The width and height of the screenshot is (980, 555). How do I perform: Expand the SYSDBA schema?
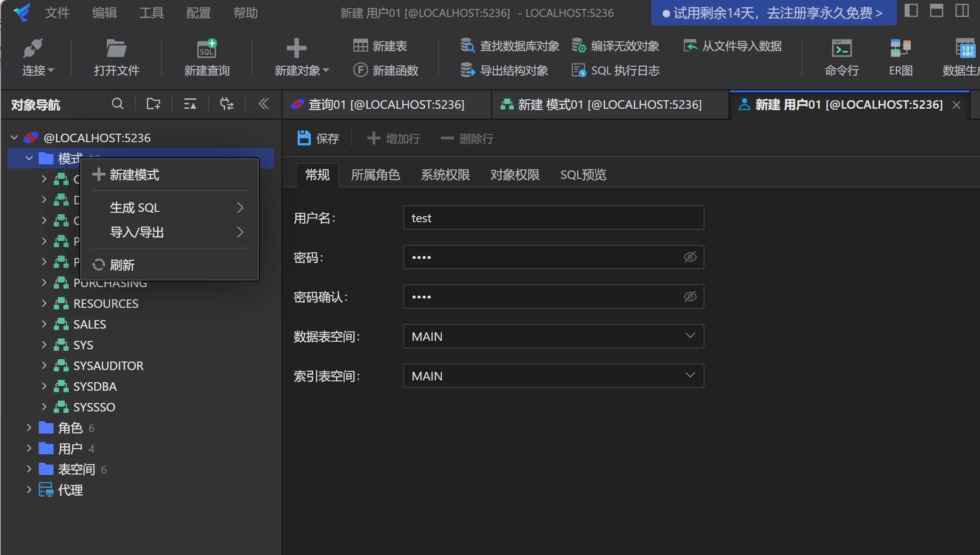pyautogui.click(x=44, y=386)
